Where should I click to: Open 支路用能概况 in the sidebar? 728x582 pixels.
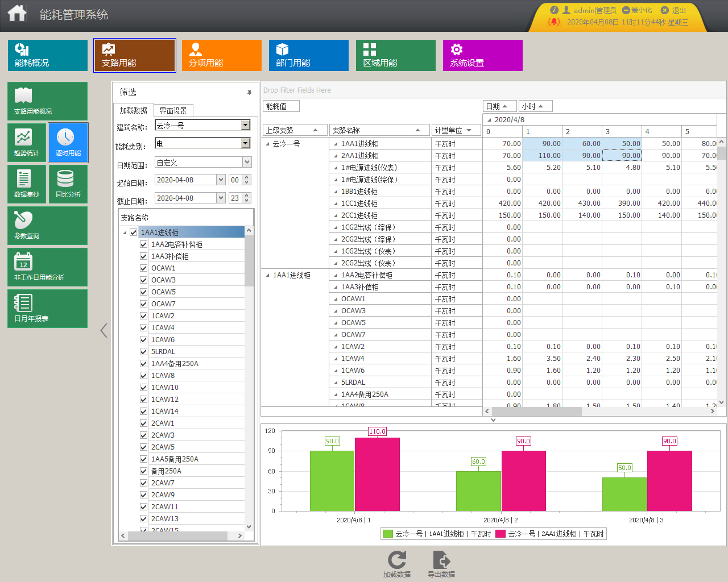click(47, 101)
